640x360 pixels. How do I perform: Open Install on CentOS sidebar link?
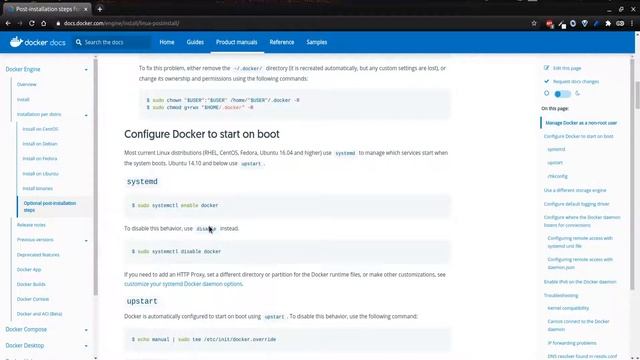pos(40,129)
